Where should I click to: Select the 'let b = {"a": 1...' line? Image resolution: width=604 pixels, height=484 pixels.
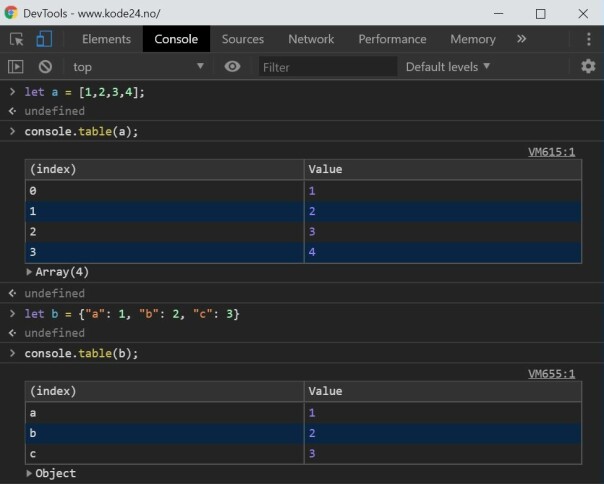(132, 314)
